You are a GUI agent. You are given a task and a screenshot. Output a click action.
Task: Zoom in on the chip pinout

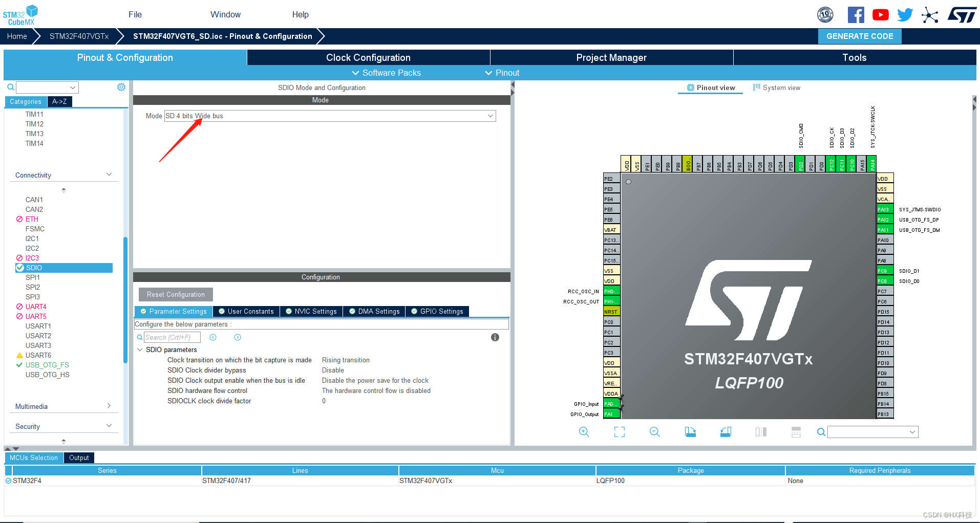pos(584,432)
